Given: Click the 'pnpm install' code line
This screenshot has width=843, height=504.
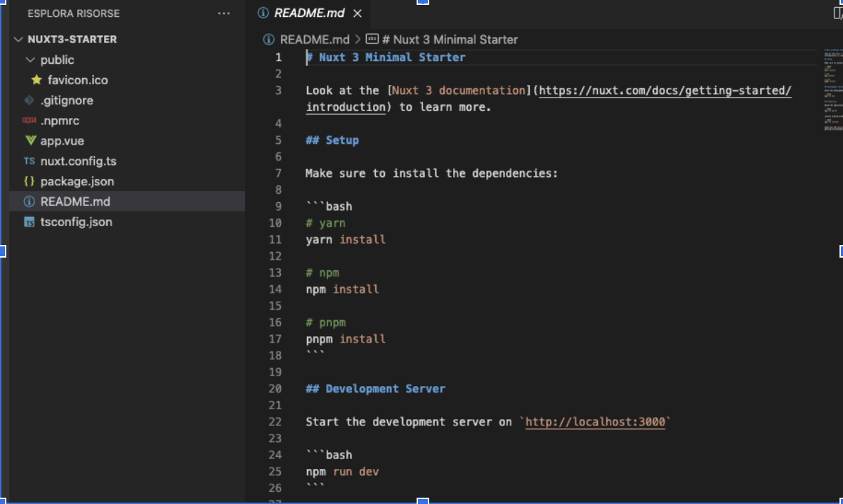Looking at the screenshot, I should [346, 339].
